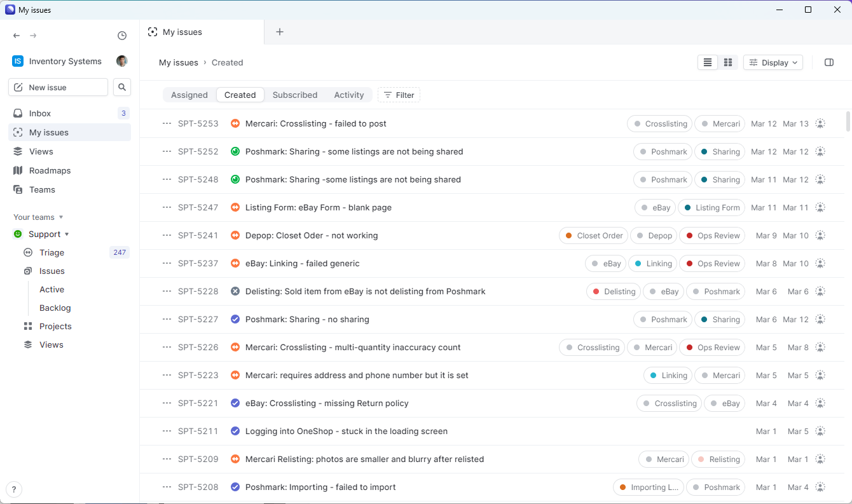Click Ops Review label on SPT-5237
Viewport: 852px width, 504px height.
click(x=712, y=264)
